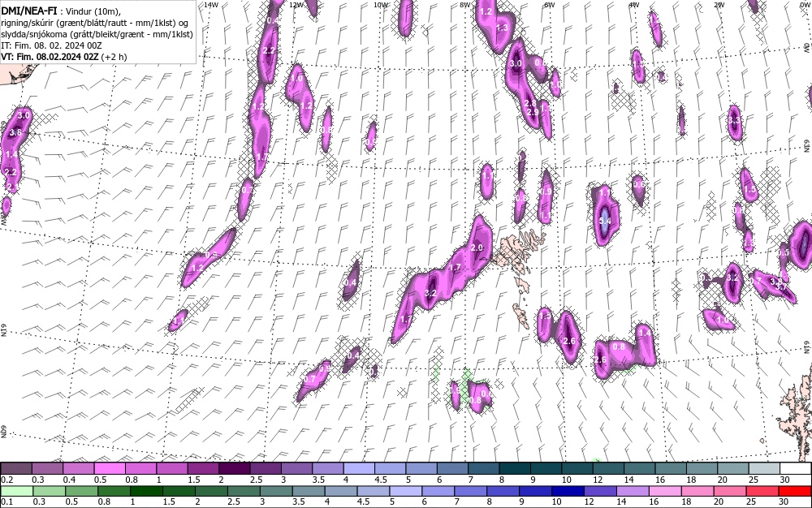This screenshot has height=508, width=812.
Task: Click the 8W longitude label
Action: click(465, 5)
